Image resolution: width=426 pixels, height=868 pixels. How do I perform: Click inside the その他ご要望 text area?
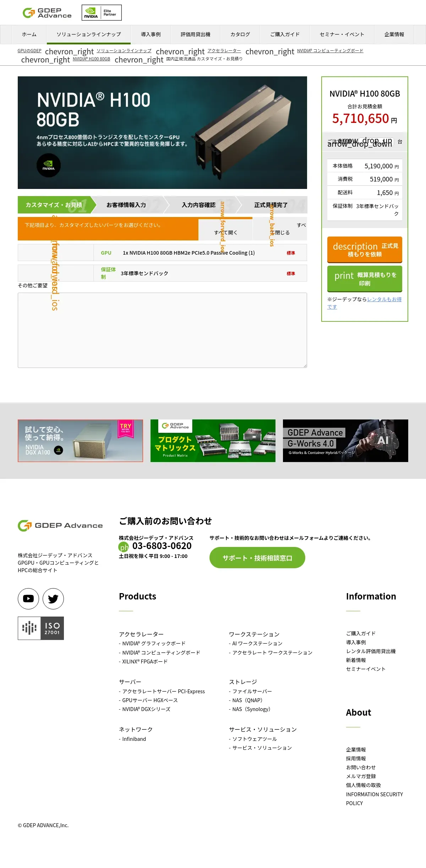point(162,330)
